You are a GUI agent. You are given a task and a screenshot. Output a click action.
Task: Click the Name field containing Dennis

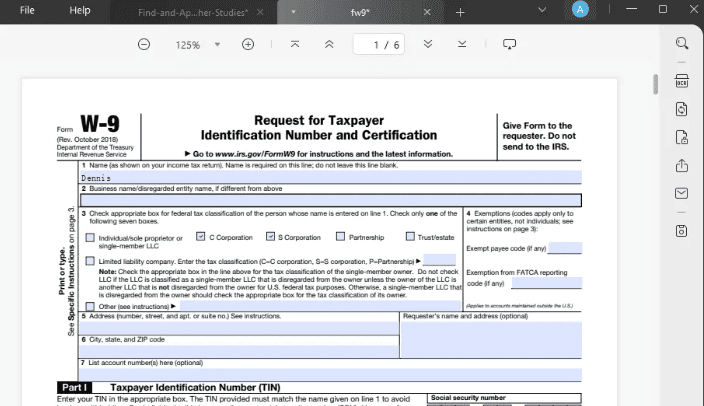[331, 177]
